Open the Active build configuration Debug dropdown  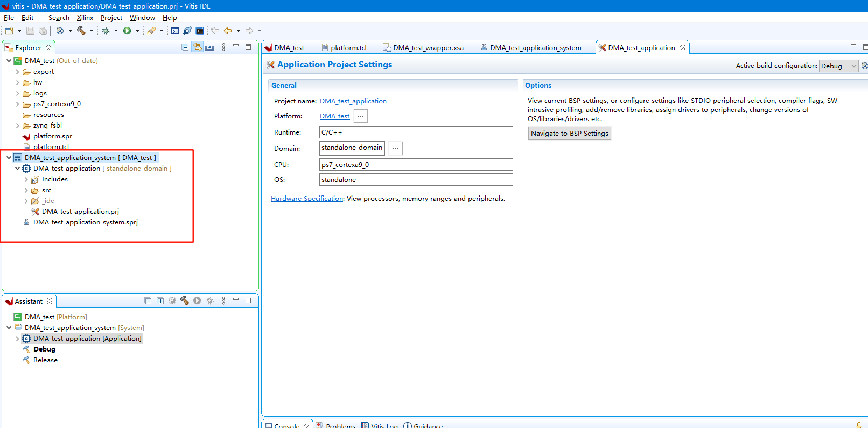click(838, 66)
